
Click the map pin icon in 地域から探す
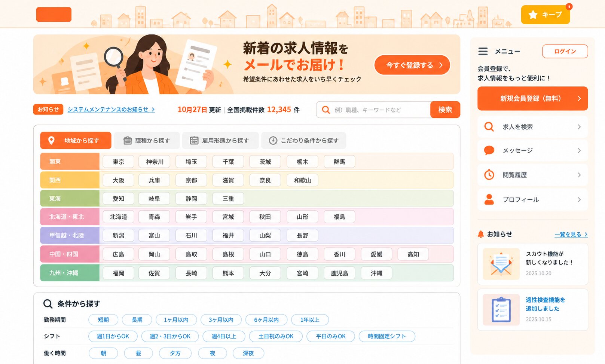coord(52,140)
